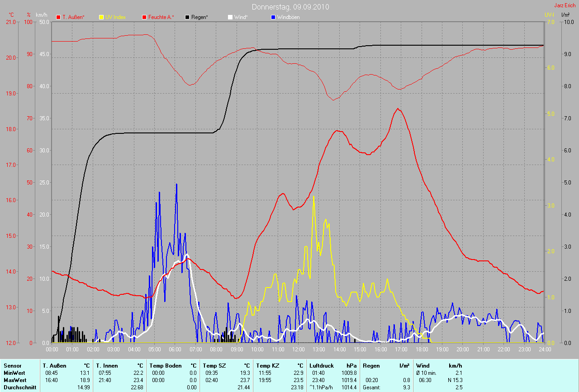Click the x-axis time label '06:00'

(x=175, y=349)
